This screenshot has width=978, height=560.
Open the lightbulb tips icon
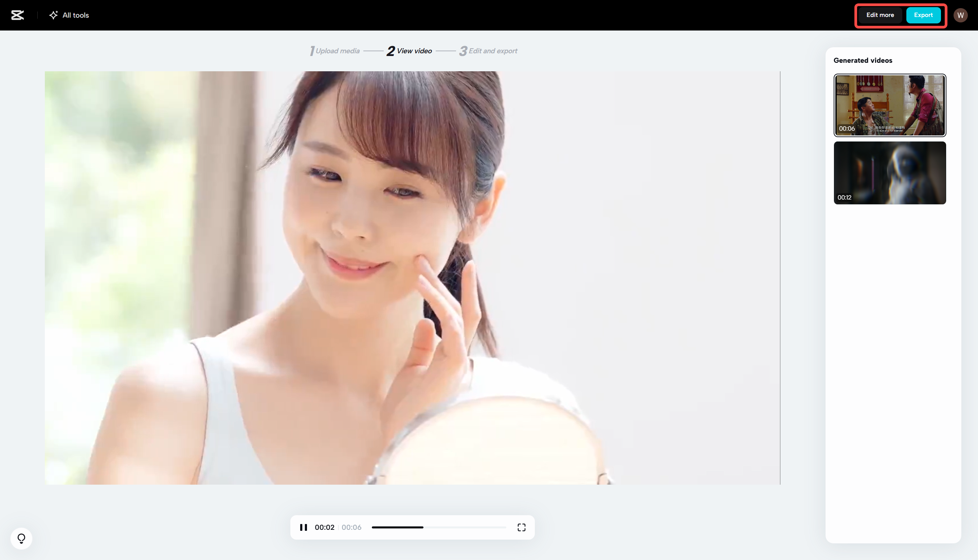tap(21, 538)
